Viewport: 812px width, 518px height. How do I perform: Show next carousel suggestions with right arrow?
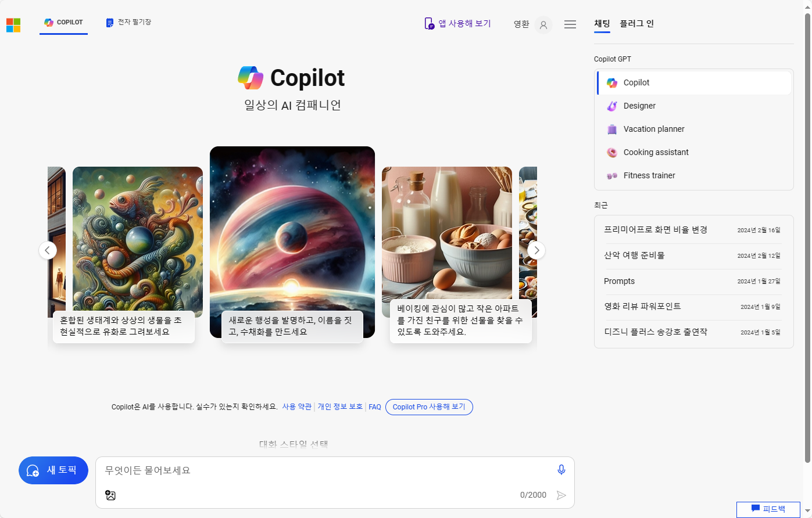536,250
